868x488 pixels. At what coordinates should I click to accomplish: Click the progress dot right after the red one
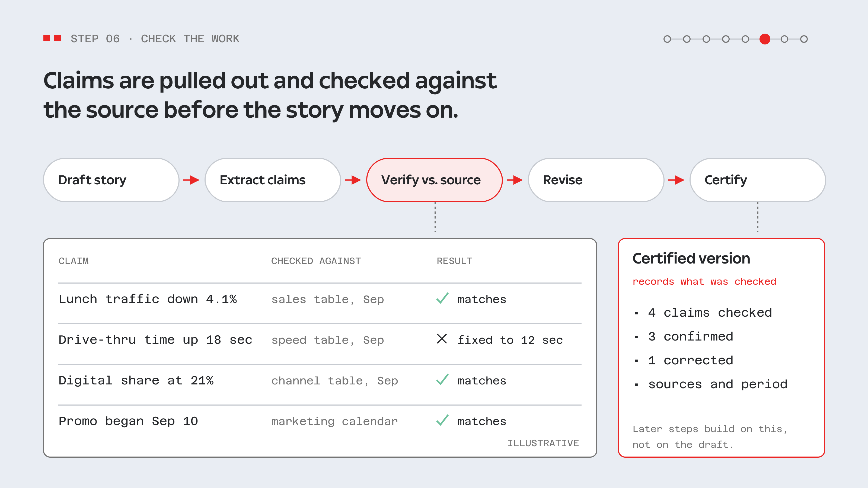coord(784,39)
